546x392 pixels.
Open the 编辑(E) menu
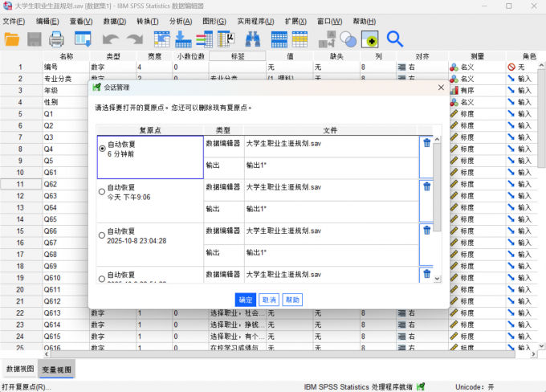(x=47, y=21)
